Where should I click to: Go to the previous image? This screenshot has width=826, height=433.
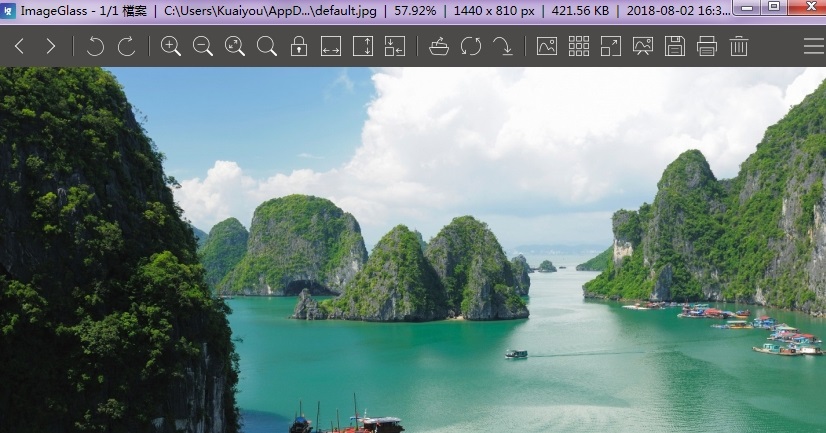tap(19, 46)
